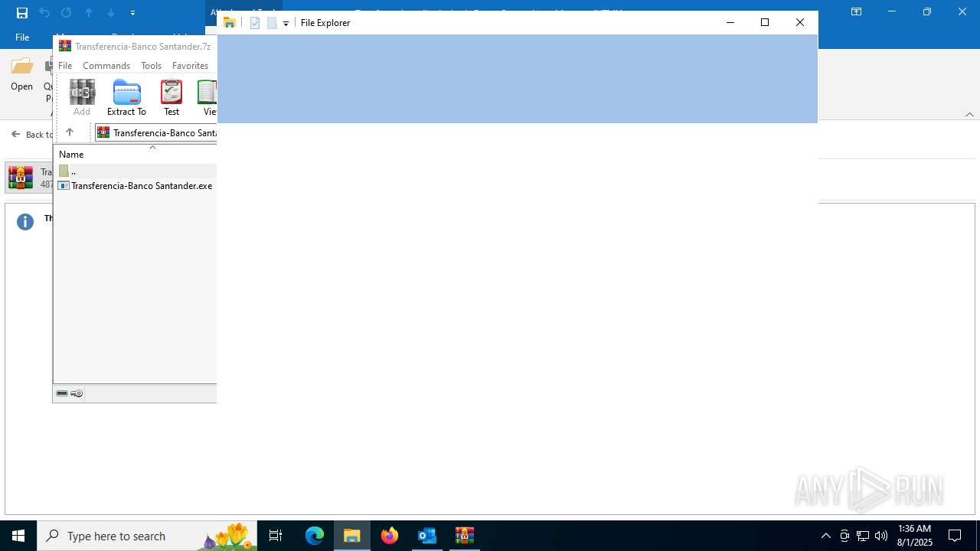980x551 pixels.
Task: Click the Save icon in Outlook quick access toolbar
Action: click(x=22, y=12)
